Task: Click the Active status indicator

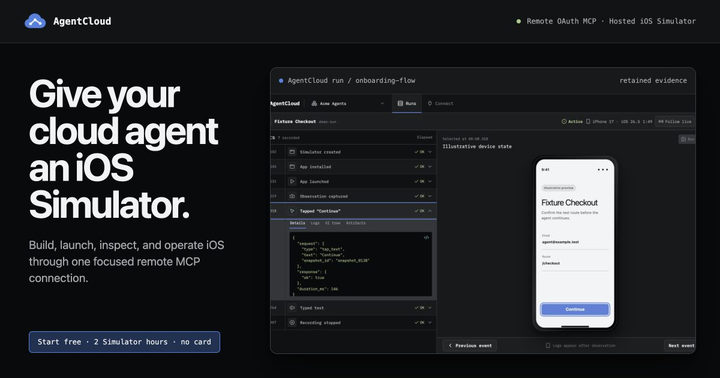Action: [x=572, y=122]
